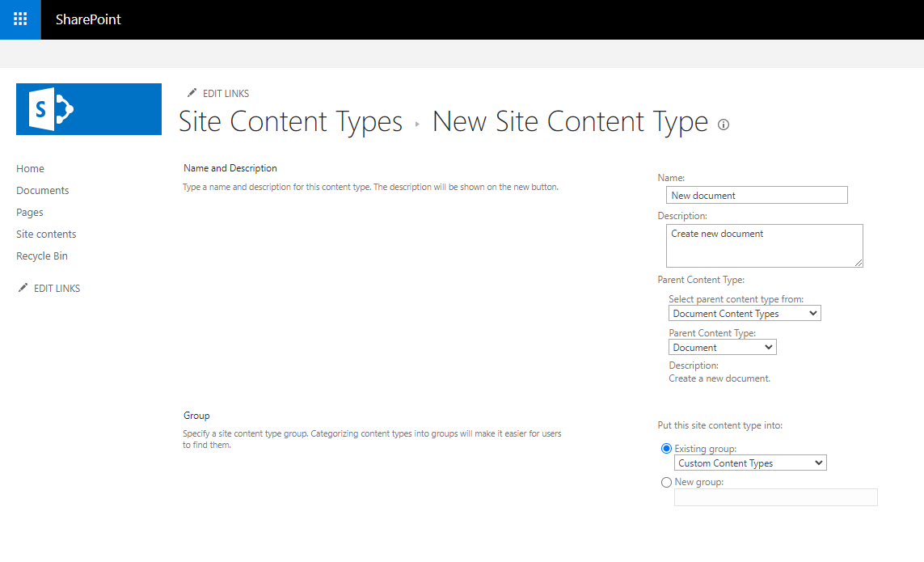This screenshot has height=562, width=924.
Task: Open the Document parent content type dropdown
Action: point(722,346)
